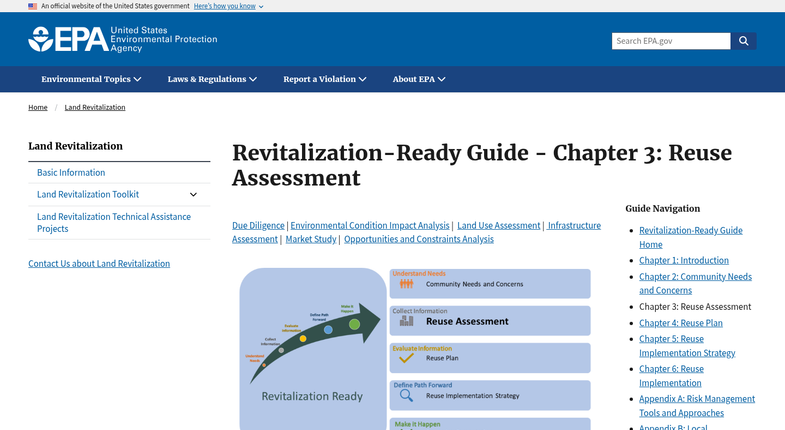This screenshot has width=785, height=430.
Task: Click the Community Needs and Concerns box
Action: (x=490, y=284)
